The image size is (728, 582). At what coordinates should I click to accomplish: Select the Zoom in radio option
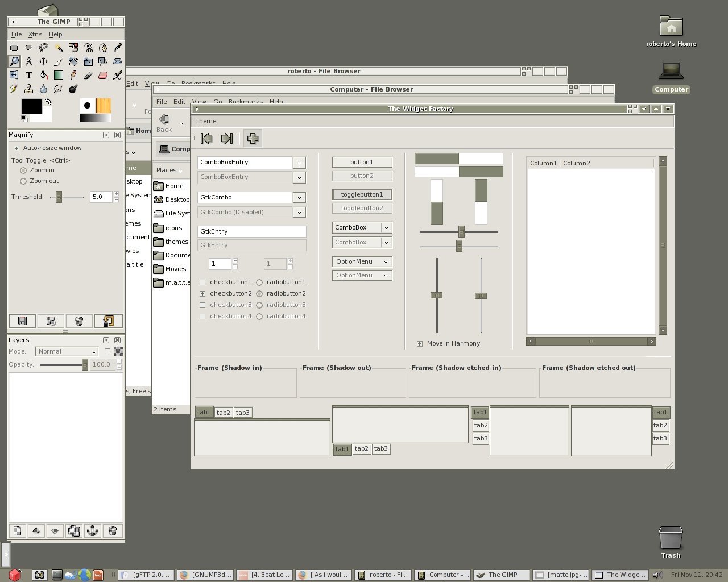(x=23, y=171)
